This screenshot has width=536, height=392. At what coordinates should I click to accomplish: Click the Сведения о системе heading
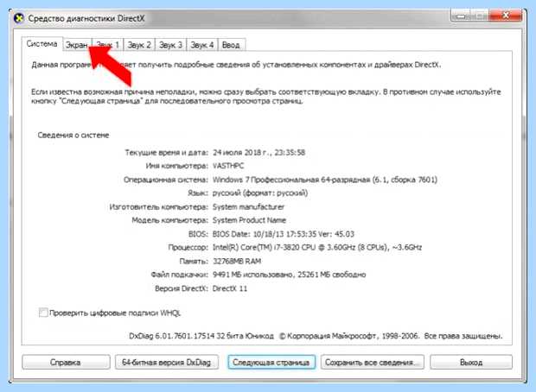[x=73, y=136]
